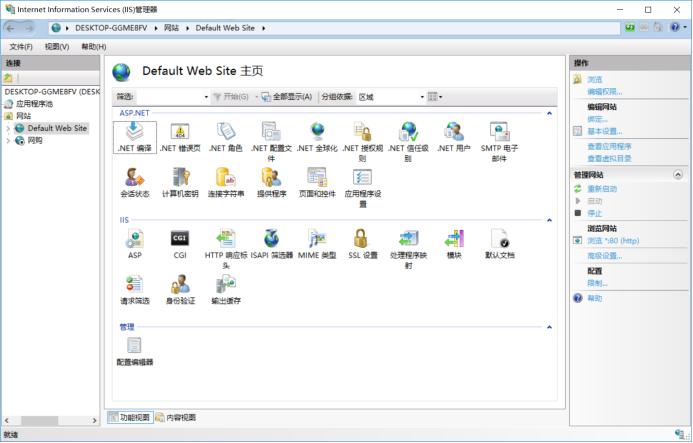The width and height of the screenshot is (693, 443).
Task: Open the 会话状态 feature icon
Action: click(x=135, y=183)
